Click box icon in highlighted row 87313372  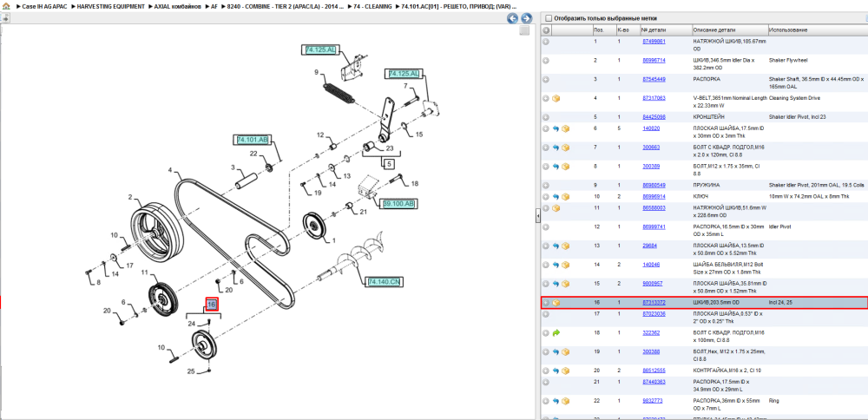pyautogui.click(x=556, y=303)
